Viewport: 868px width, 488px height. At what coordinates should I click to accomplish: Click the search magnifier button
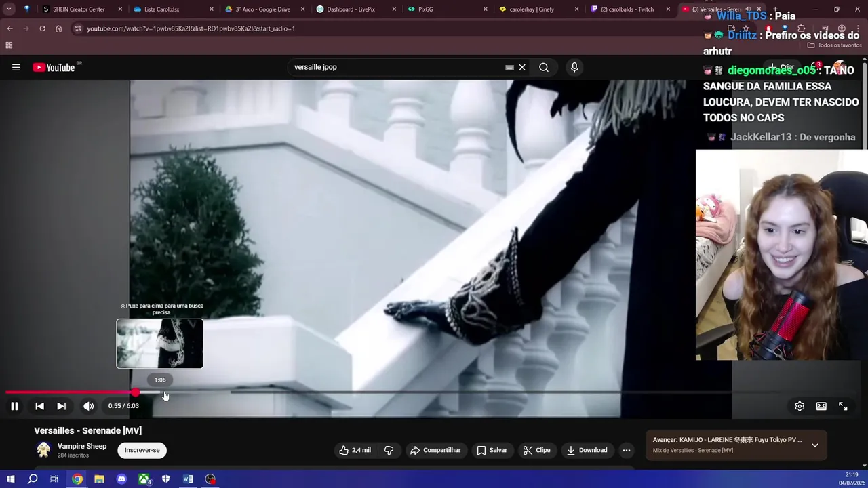tap(544, 67)
